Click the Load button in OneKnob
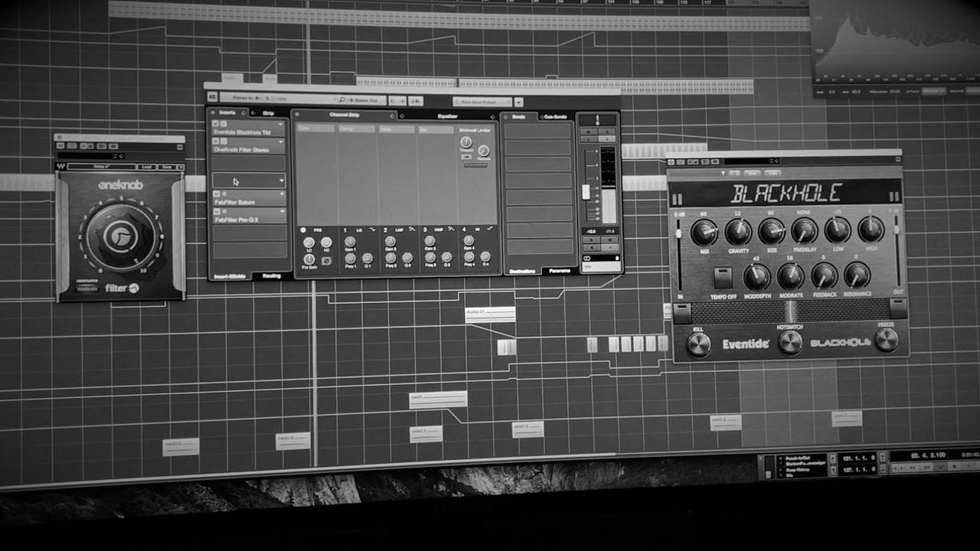This screenshot has height=551, width=980. (146, 167)
